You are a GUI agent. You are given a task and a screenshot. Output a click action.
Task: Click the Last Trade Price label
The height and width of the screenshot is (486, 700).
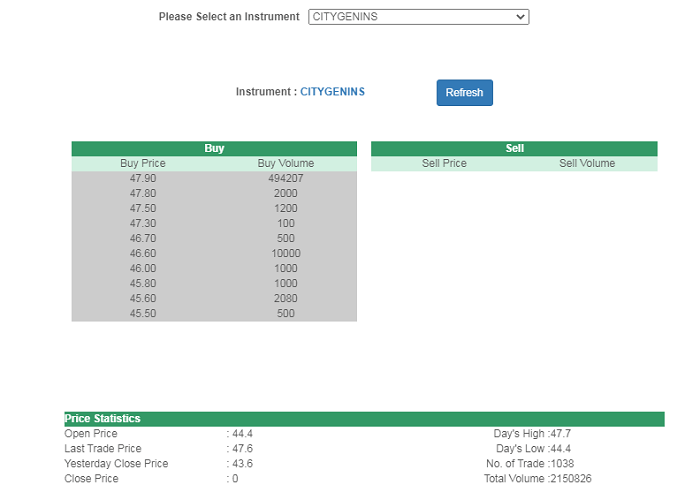103,449
